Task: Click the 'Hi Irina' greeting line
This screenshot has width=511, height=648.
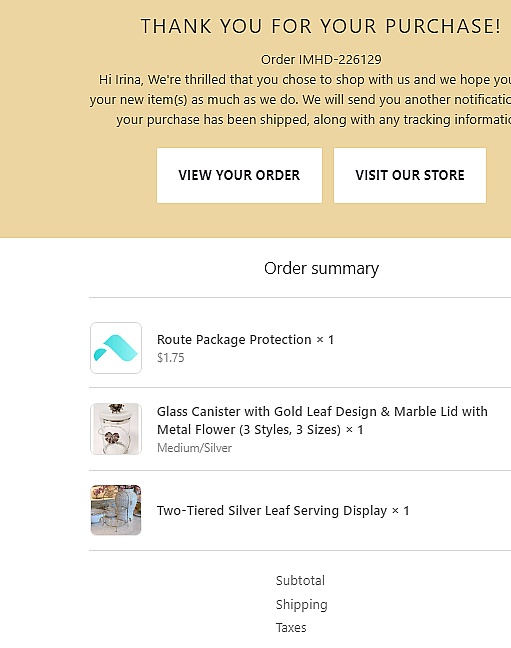Action: coord(304,79)
